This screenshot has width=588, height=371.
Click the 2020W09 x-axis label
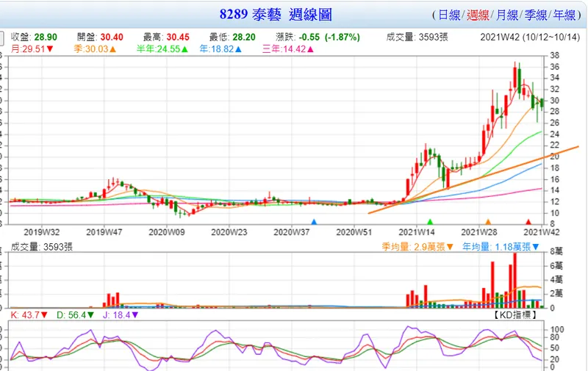coord(167,232)
